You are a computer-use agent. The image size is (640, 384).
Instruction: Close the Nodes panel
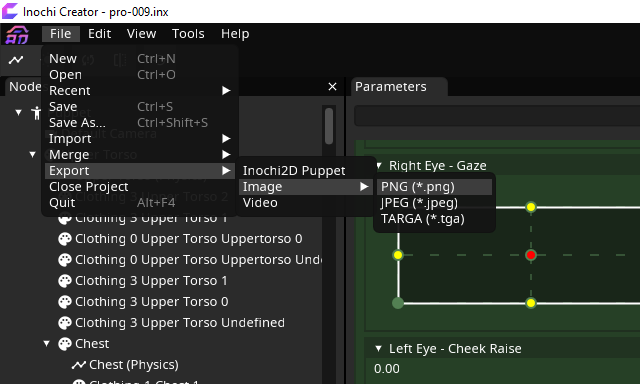[x=332, y=87]
